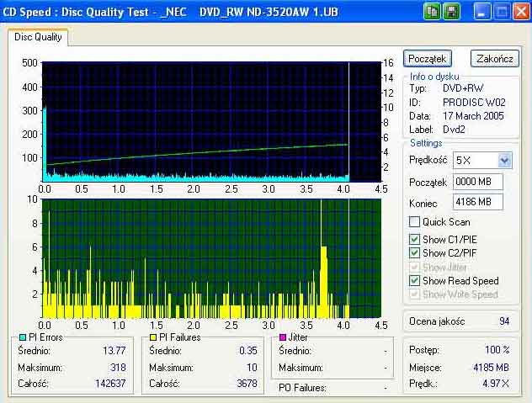Uncheck Show C2/PIF option
Viewport: 532px width, 403px height.
(414, 252)
